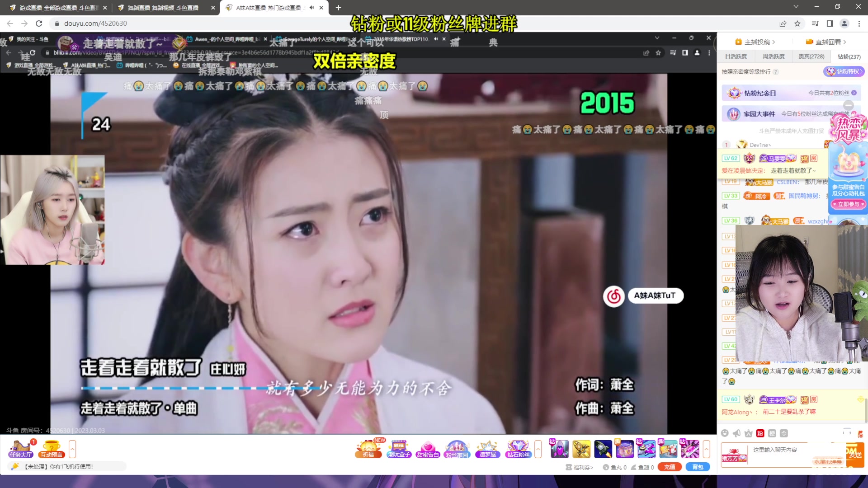Open the 造梦屋 dream house icon
Image resolution: width=868 pixels, height=488 pixels.
tap(487, 449)
